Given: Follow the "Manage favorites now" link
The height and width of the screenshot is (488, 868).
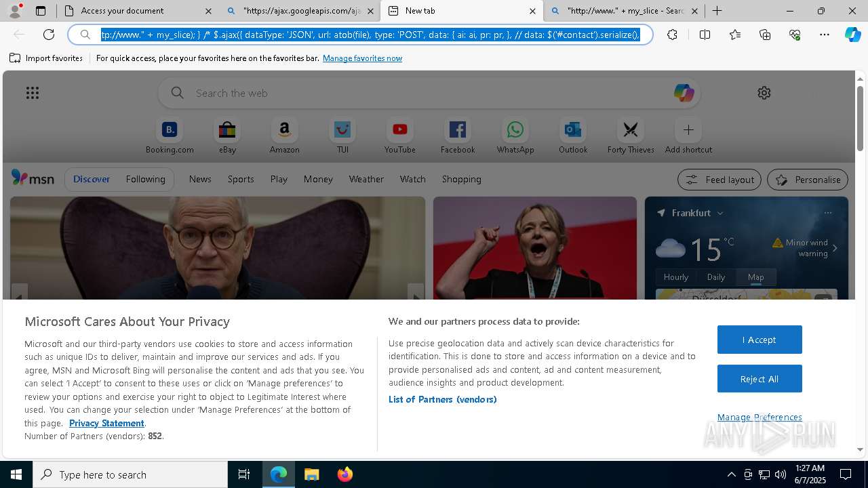Looking at the screenshot, I should coord(362,58).
